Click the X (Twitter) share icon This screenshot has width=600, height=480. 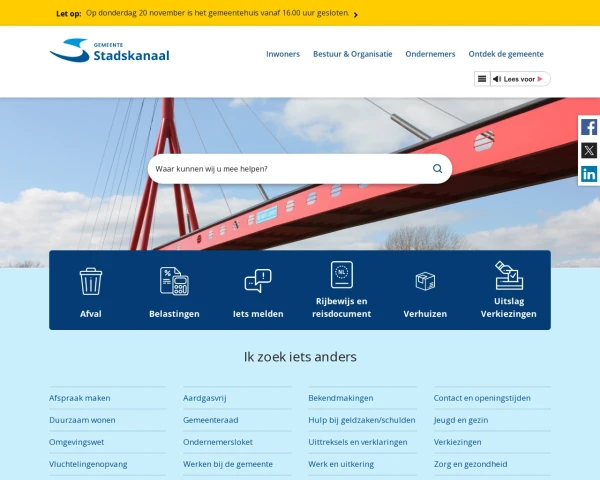(x=589, y=150)
